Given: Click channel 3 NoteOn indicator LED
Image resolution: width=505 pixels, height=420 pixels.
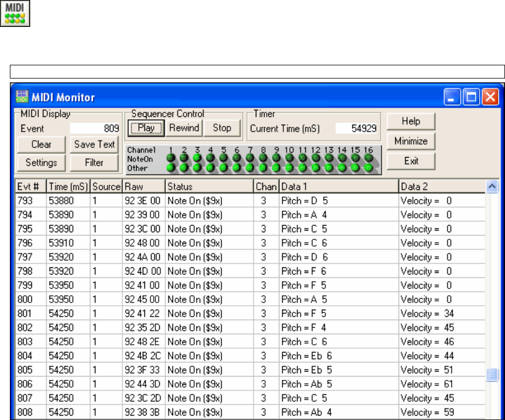Looking at the screenshot, I should click(x=197, y=158).
